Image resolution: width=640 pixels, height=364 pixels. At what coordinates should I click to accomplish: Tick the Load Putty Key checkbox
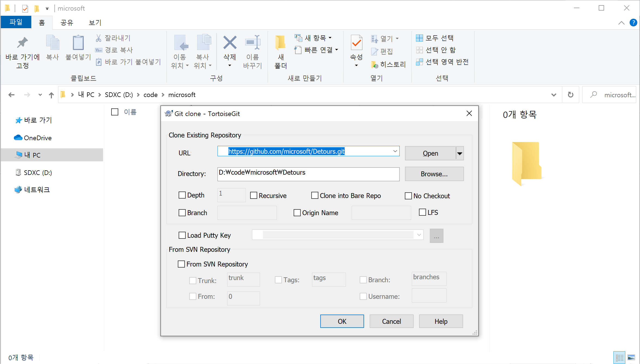click(182, 235)
